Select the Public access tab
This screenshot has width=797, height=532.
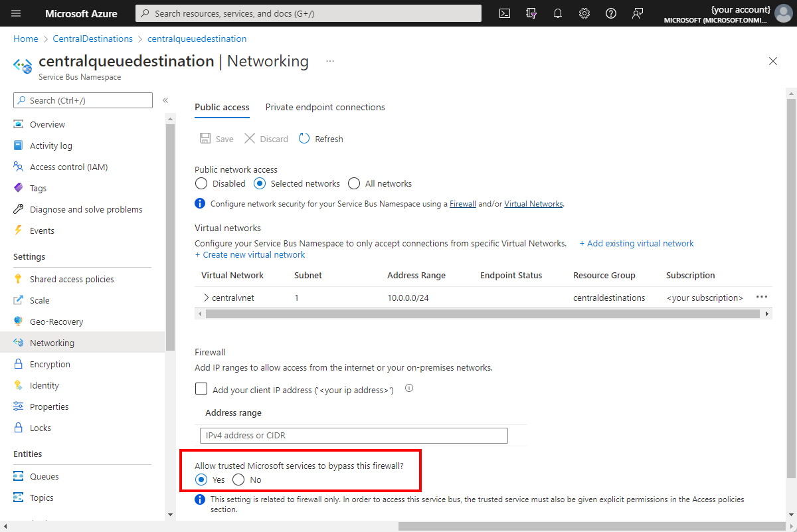click(222, 107)
